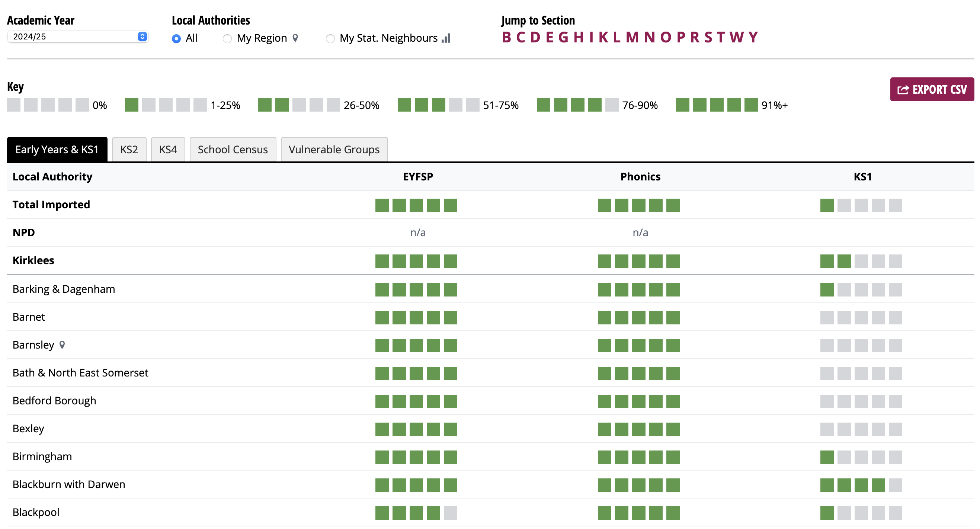Image resolution: width=980 pixels, height=529 pixels.
Task: Select the My Stat. Neighbours radio button
Action: pyautogui.click(x=330, y=38)
